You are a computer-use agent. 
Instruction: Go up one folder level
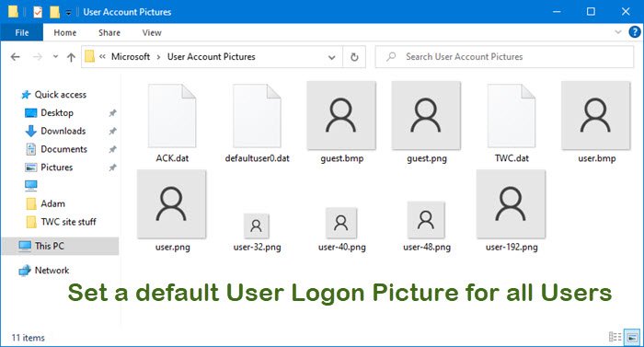[71, 57]
